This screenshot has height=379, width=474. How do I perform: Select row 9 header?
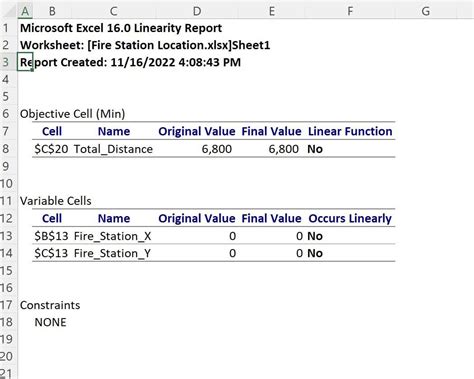[x=6, y=166]
